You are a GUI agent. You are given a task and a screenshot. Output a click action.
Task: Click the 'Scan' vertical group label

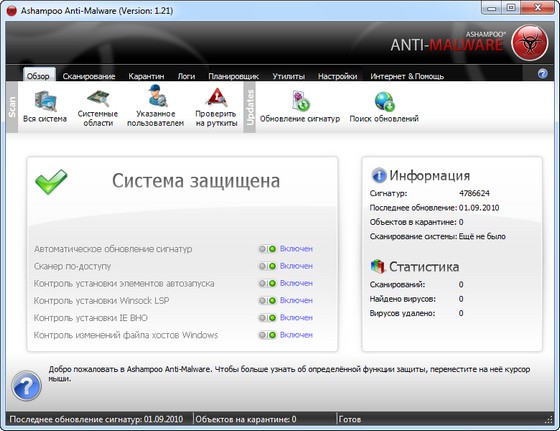pos(12,107)
